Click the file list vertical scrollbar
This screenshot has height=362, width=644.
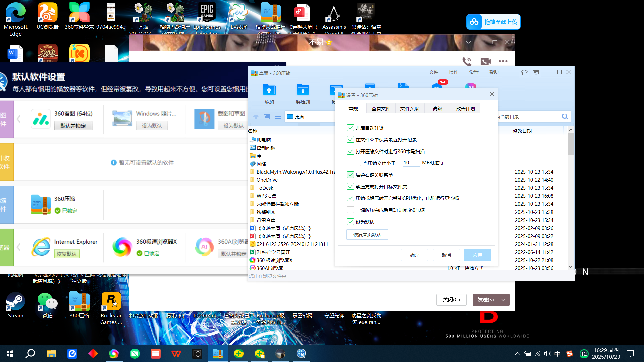click(x=571, y=199)
